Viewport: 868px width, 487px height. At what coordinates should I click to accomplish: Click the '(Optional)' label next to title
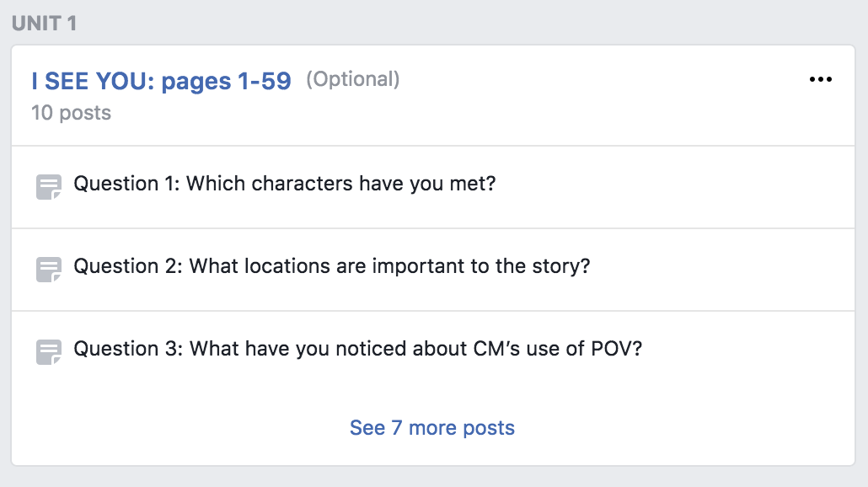352,79
